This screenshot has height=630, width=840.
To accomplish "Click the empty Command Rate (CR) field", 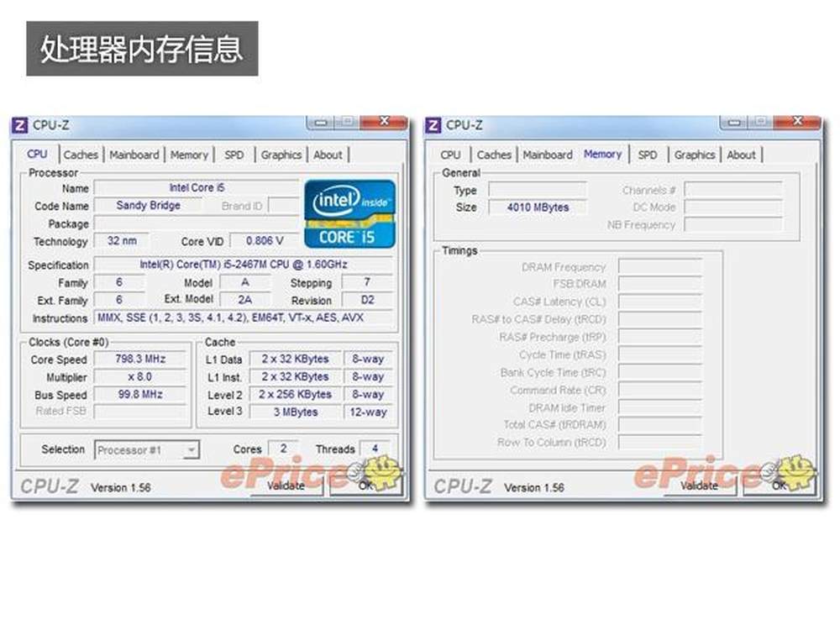I will 660,390.
